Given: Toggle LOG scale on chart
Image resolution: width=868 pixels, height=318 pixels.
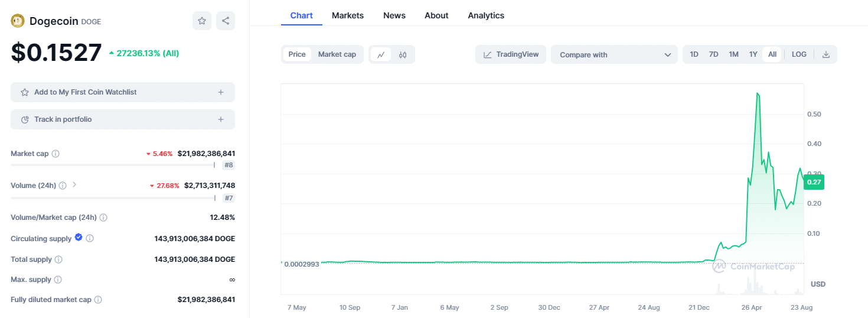Looking at the screenshot, I should click(x=799, y=54).
